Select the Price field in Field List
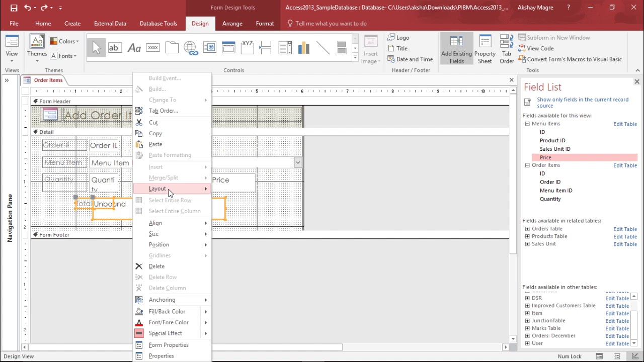Image resolution: width=644 pixels, height=362 pixels. click(585, 157)
